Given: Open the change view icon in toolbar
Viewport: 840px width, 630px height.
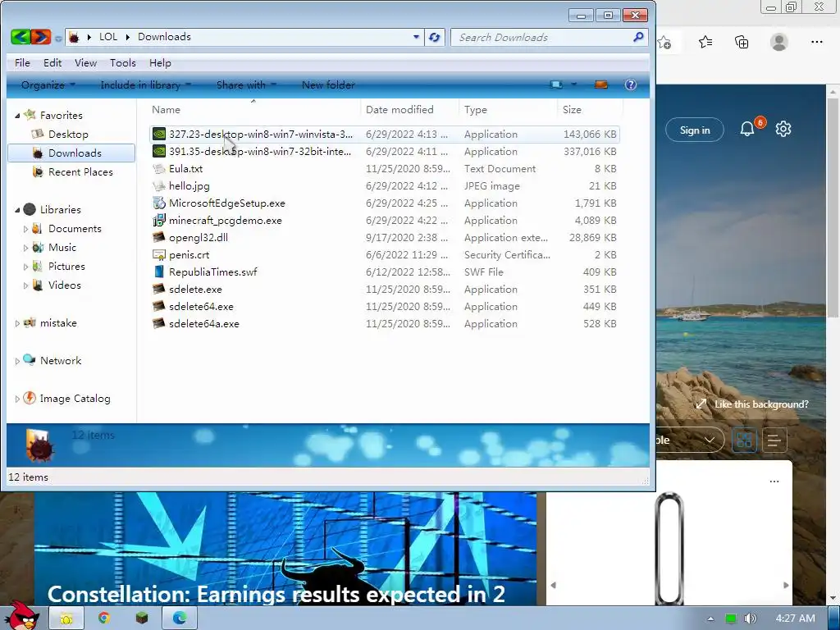Looking at the screenshot, I should coord(557,84).
